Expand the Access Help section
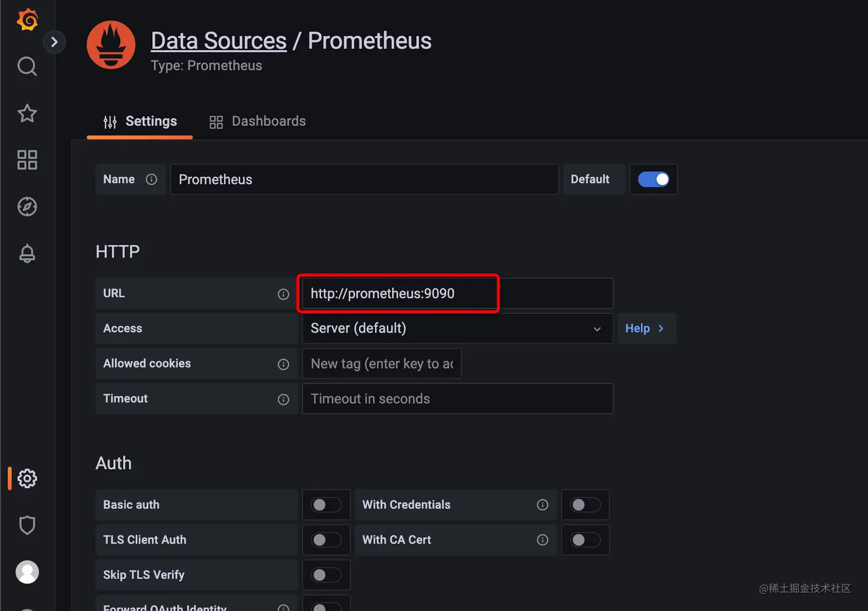This screenshot has height=611, width=868. tap(645, 328)
